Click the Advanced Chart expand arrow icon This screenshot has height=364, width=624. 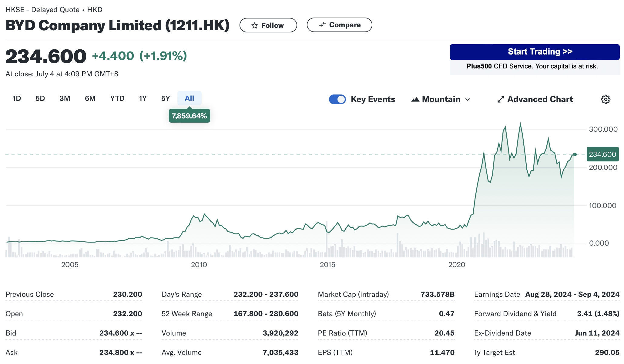(501, 99)
